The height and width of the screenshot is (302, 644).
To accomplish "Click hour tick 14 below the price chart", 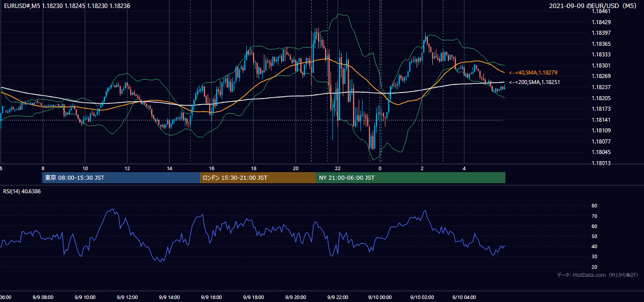I will click(x=170, y=169).
